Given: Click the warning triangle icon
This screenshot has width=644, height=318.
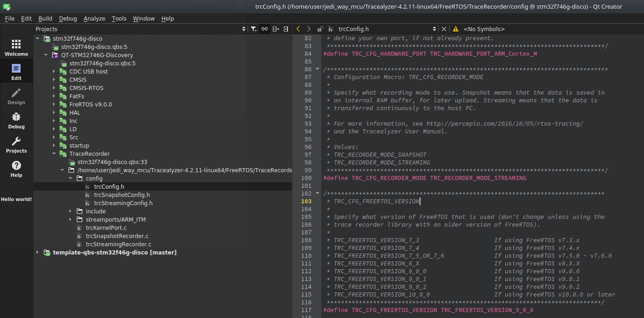Looking at the screenshot, I should click(456, 29).
